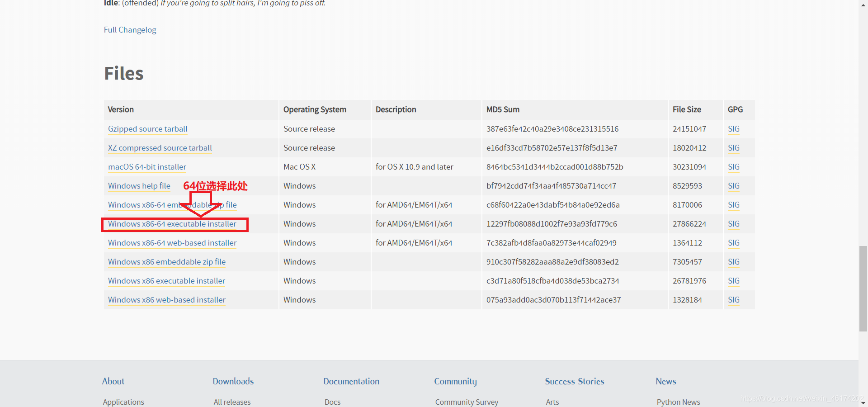
Task: Open SIG for x86 executable installer
Action: (x=734, y=281)
